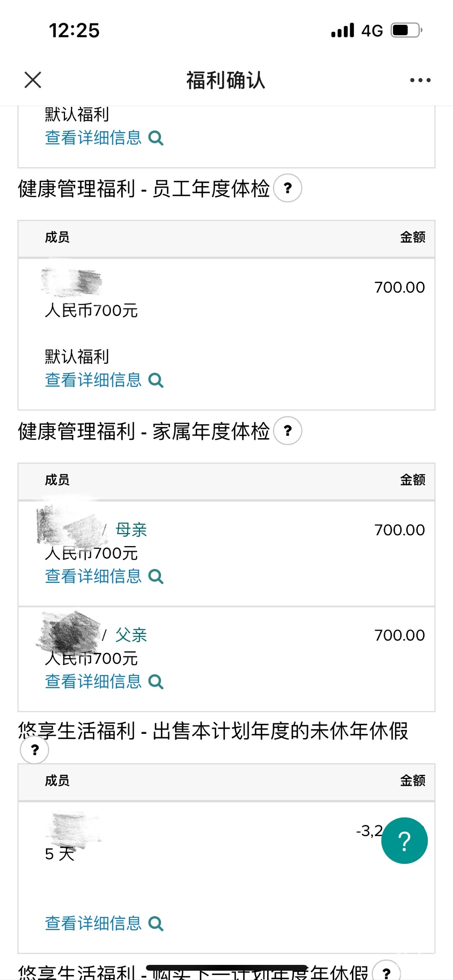The width and height of the screenshot is (453, 980).
Task: Click magnifier icon in the 母亲 row
Action: (156, 577)
